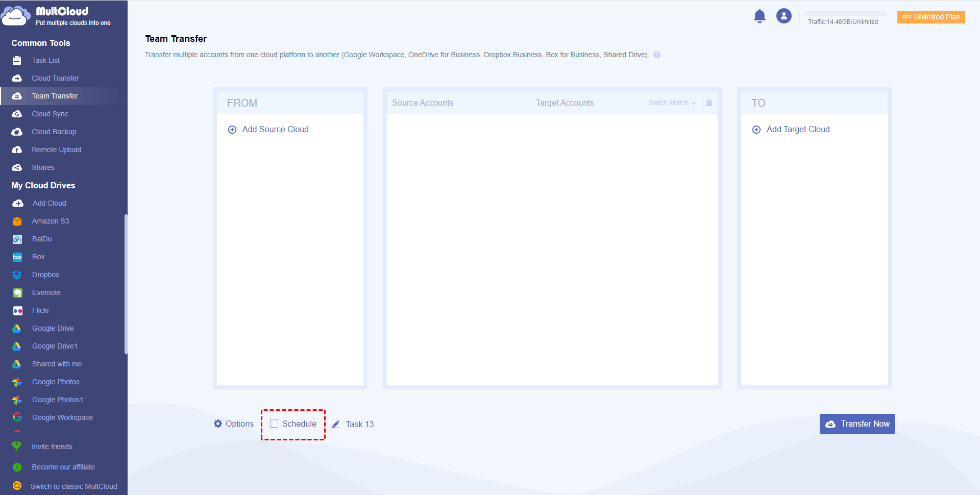
Task: Navigate to Remote Upload
Action: [57, 150]
